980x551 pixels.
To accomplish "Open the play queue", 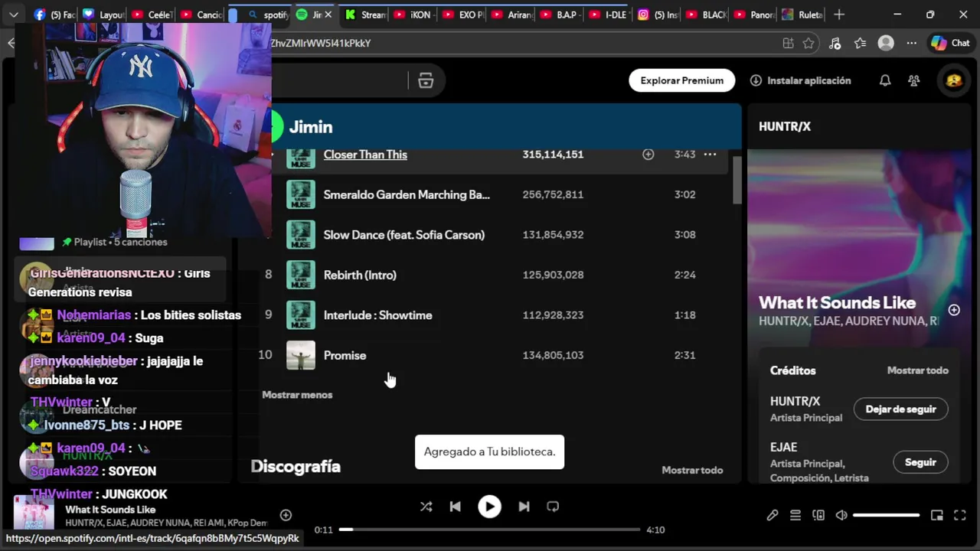I will [795, 516].
